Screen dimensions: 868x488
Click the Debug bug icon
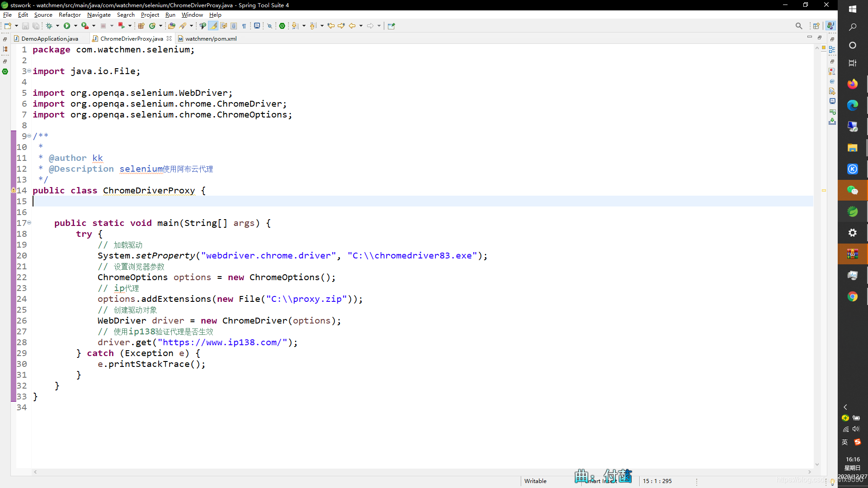click(x=49, y=26)
